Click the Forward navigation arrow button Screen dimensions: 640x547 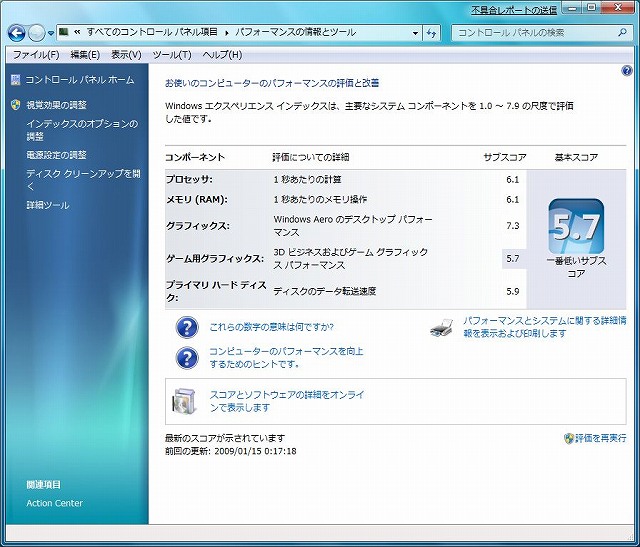click(x=36, y=33)
